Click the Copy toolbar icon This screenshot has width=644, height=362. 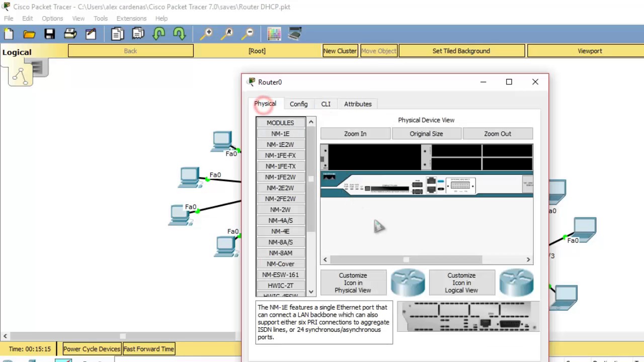(x=117, y=34)
